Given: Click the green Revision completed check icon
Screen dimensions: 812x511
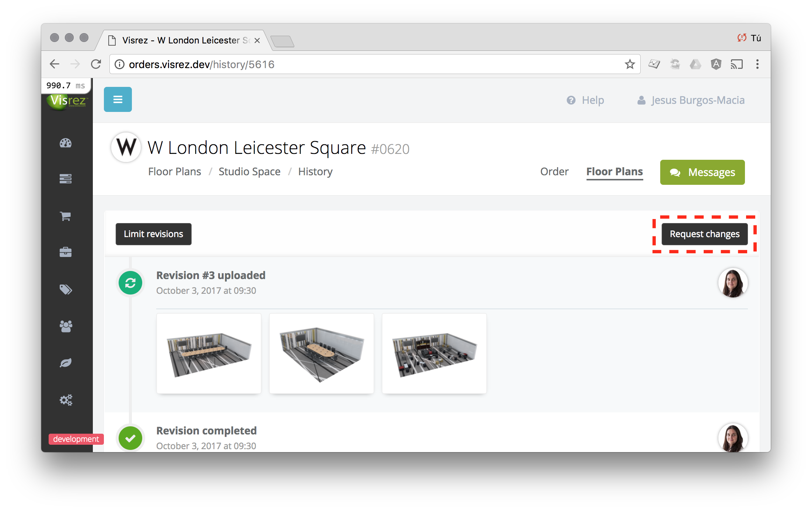Looking at the screenshot, I should coord(130,438).
